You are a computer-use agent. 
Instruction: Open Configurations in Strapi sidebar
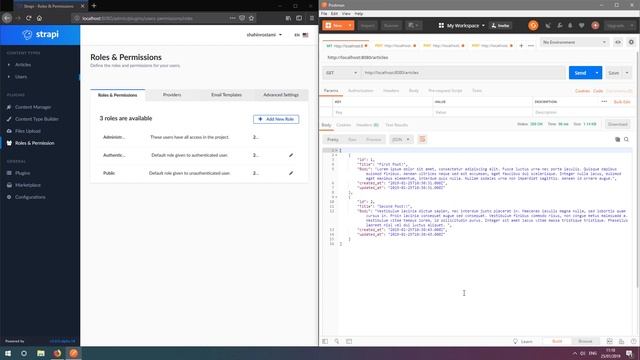[30, 197]
